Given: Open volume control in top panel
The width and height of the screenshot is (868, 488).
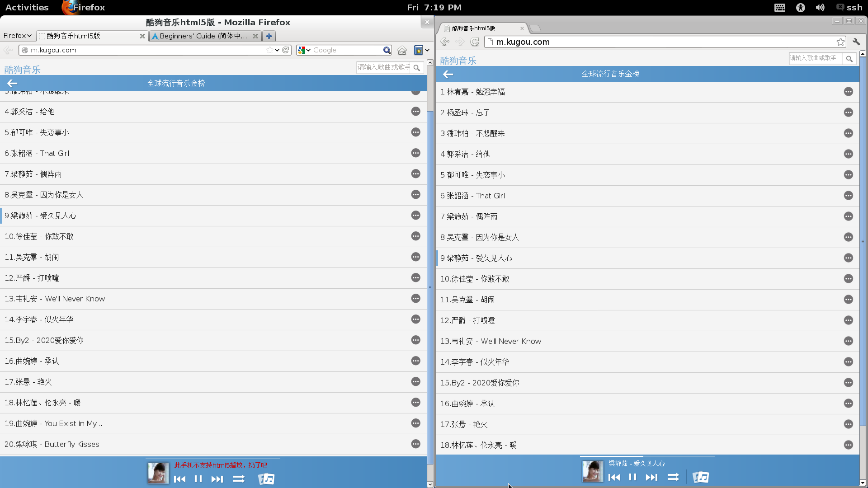Looking at the screenshot, I should [820, 7].
